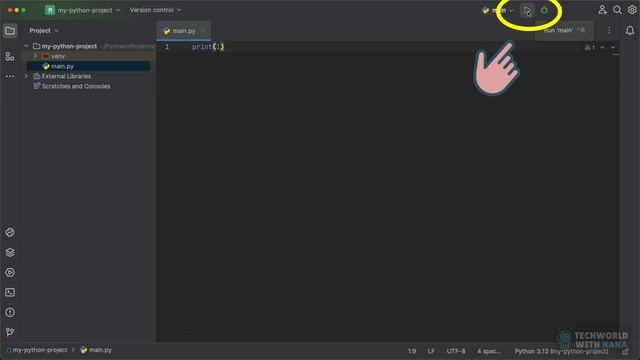Change the UTF-8 file encoding
Image resolution: width=640 pixels, height=360 pixels.
456,351
